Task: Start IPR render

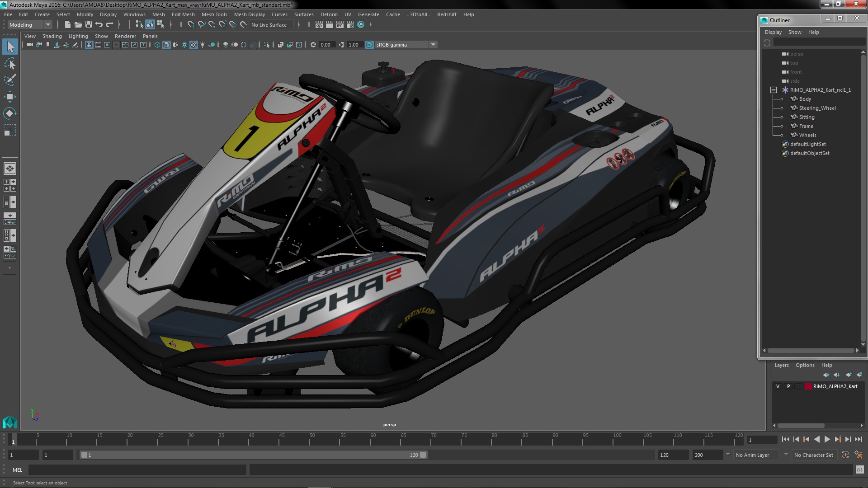Action: 340,25
